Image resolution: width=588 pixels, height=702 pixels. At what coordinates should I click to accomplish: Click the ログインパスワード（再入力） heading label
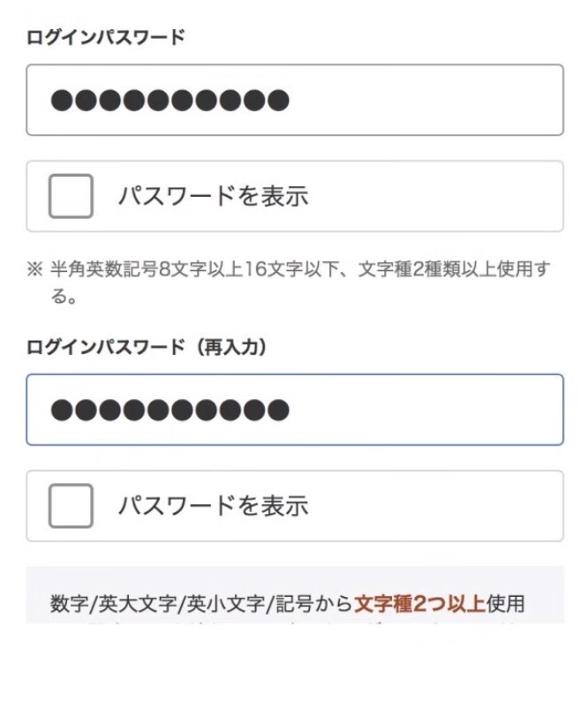point(147,347)
